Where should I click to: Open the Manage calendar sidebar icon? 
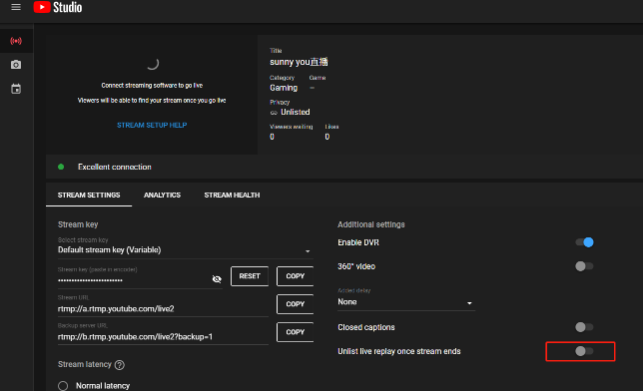pyautogui.click(x=16, y=89)
